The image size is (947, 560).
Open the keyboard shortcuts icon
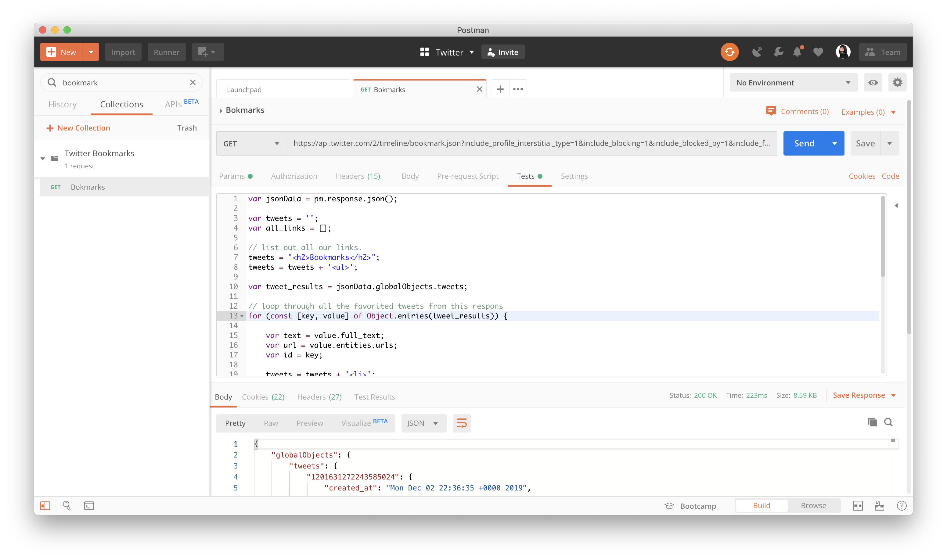pyautogui.click(x=879, y=506)
